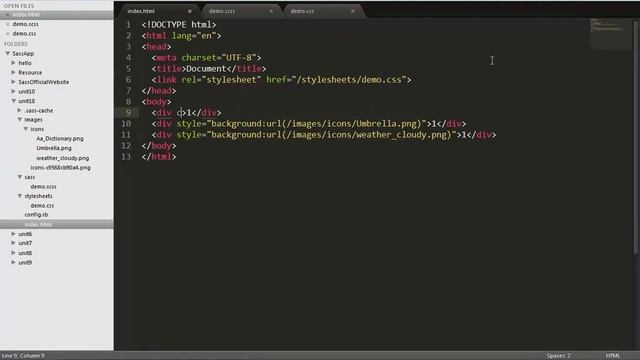Open Umbrella.png in the sidebar
The width and height of the screenshot is (640, 360).
tap(54, 148)
